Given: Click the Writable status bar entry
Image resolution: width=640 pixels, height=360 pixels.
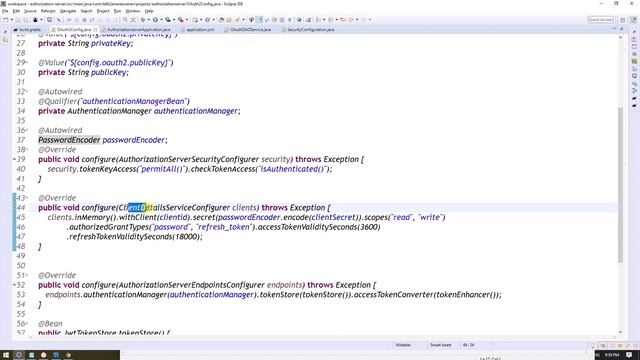Looking at the screenshot, I should click(x=402, y=345).
